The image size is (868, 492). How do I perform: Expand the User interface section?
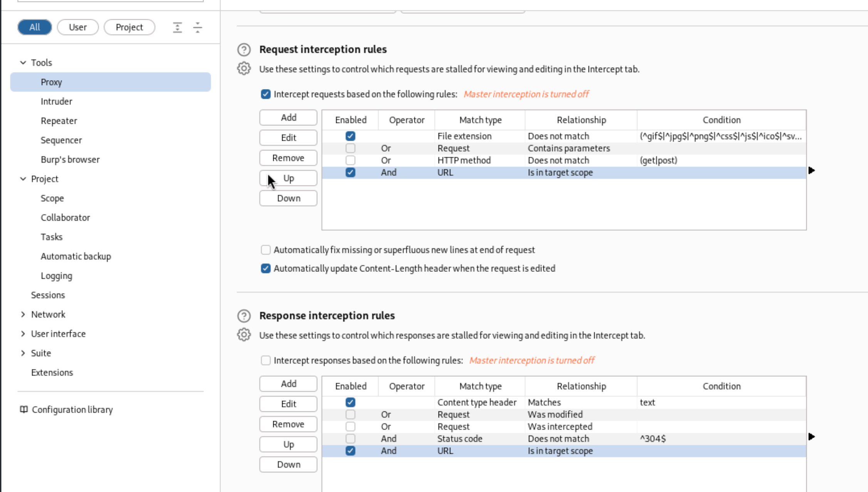[23, 334]
